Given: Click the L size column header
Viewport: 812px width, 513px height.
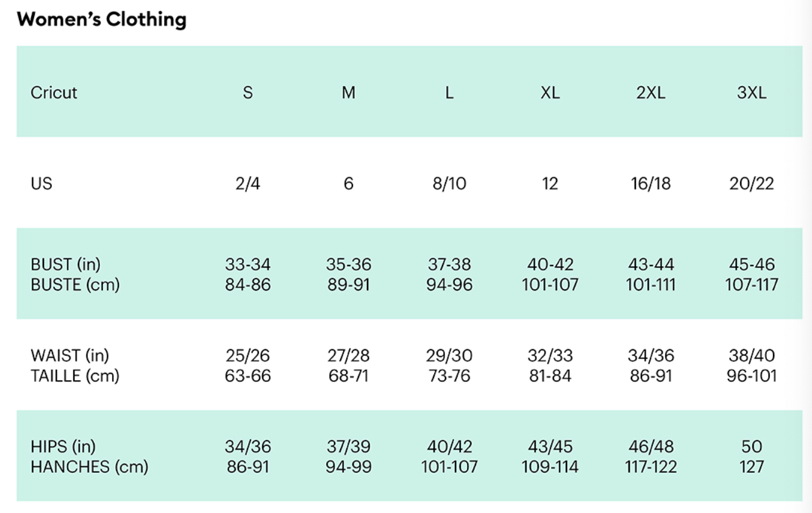Looking at the screenshot, I should pyautogui.click(x=449, y=93).
